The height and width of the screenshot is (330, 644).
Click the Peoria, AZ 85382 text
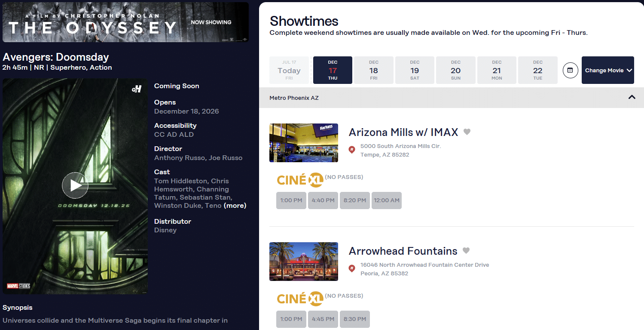click(x=385, y=274)
